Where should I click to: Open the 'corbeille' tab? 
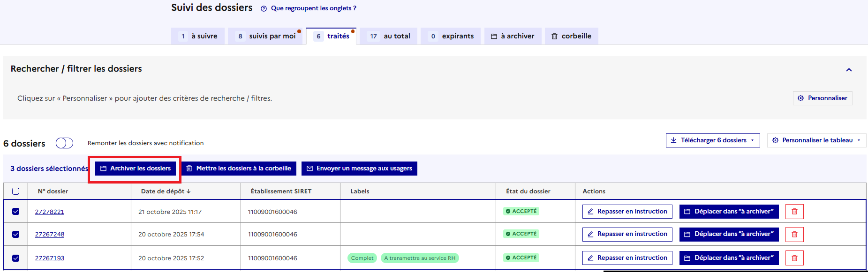coord(571,36)
